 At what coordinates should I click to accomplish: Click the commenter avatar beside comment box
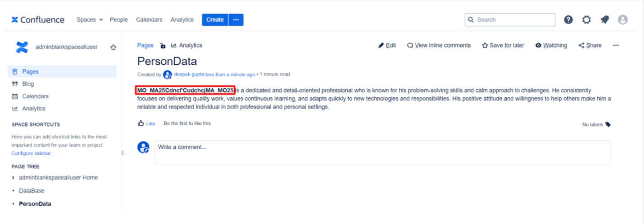pos(143,147)
